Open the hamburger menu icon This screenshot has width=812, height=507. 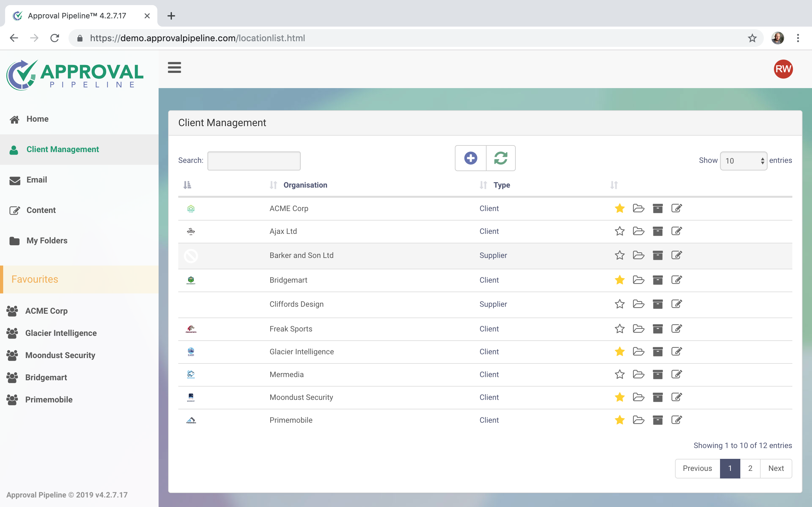point(174,67)
